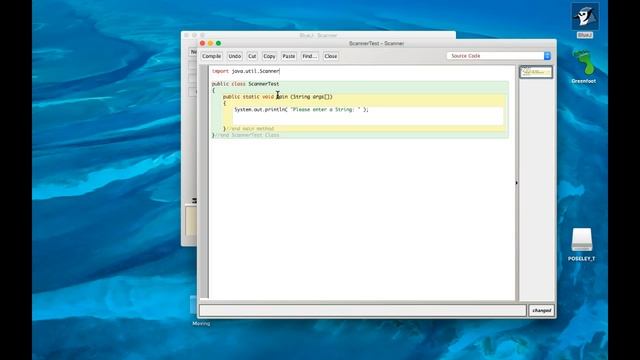Click the 'changed' status indicator

coord(541,311)
